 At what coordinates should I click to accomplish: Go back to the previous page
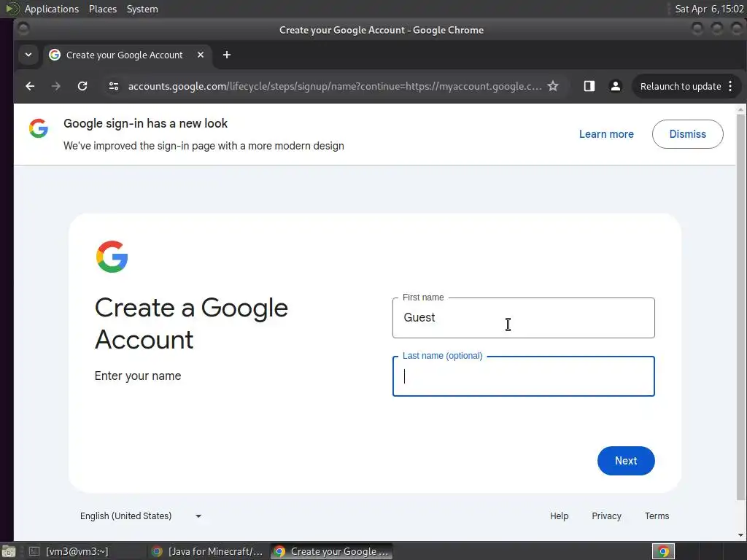[x=30, y=86]
